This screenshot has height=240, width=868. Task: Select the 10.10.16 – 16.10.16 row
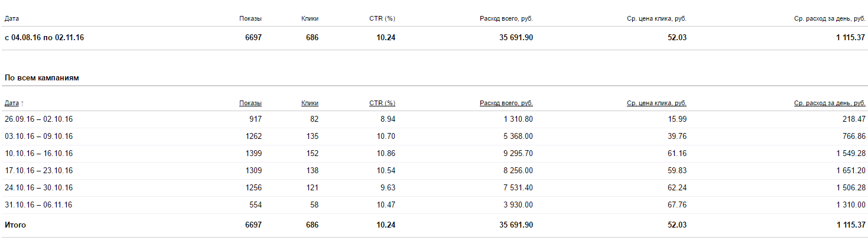click(x=434, y=154)
